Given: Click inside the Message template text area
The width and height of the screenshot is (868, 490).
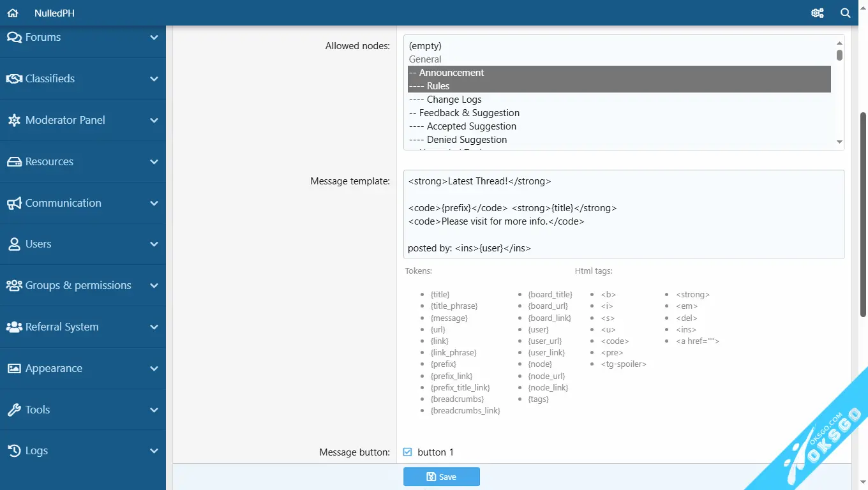Looking at the screenshot, I should (624, 214).
